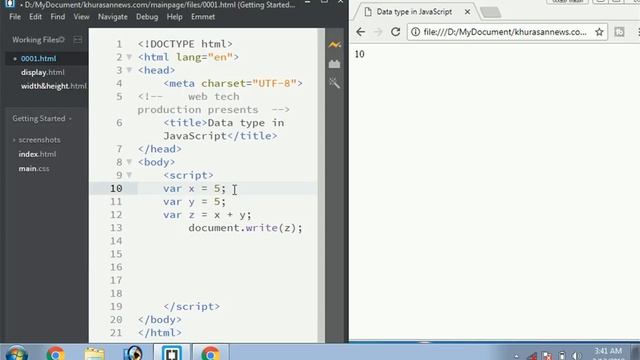The width and height of the screenshot is (640, 360).
Task: Open File Explorer from the taskbar
Action: 94,353
